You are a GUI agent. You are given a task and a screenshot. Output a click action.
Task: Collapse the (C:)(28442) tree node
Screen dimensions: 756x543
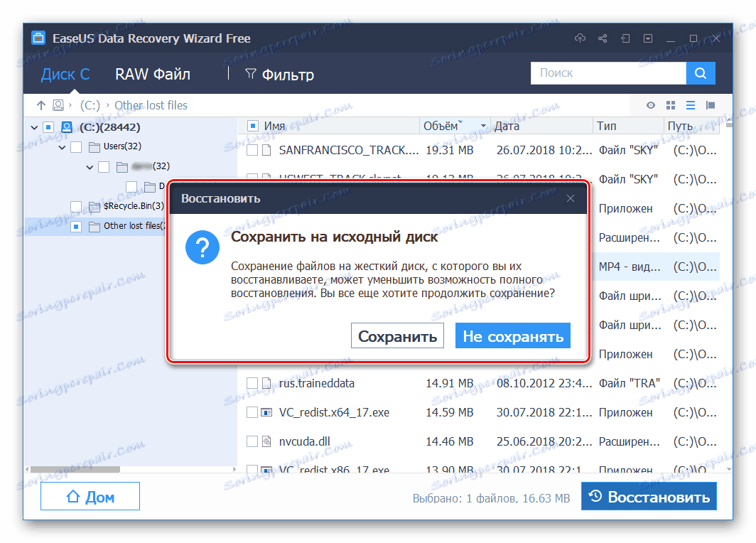pos(34,128)
